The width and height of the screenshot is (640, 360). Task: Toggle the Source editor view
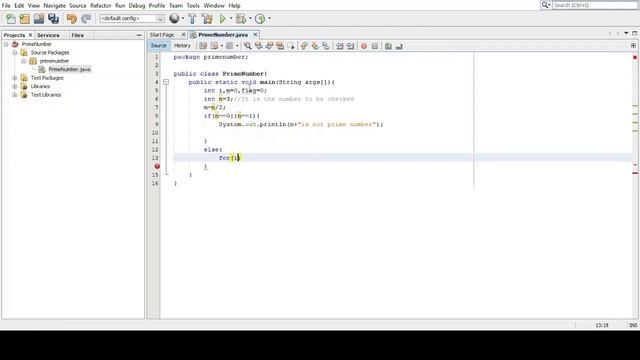click(x=159, y=46)
